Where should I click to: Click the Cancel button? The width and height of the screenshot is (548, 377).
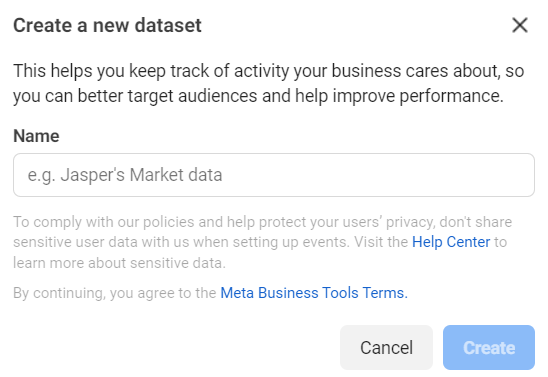coord(386,347)
